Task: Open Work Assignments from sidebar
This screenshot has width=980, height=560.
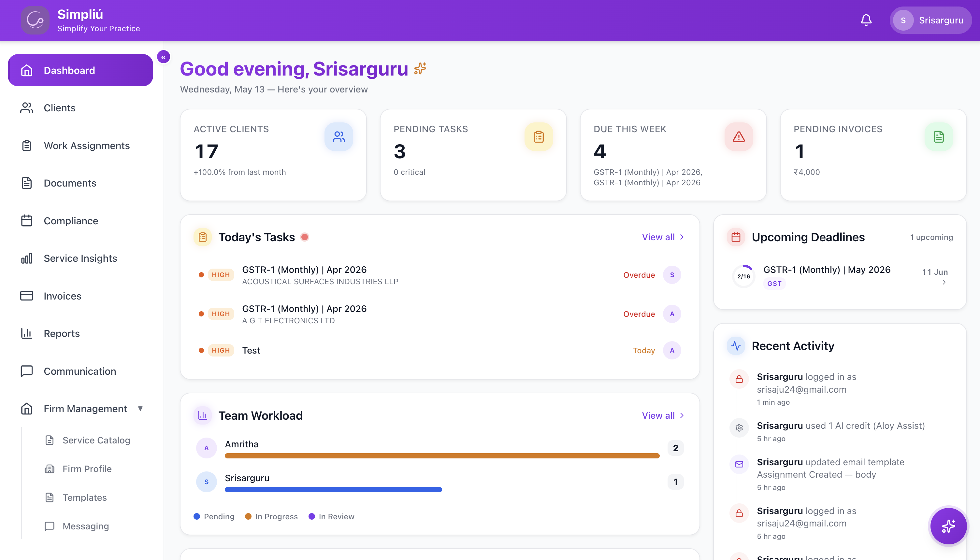Action: click(80, 146)
